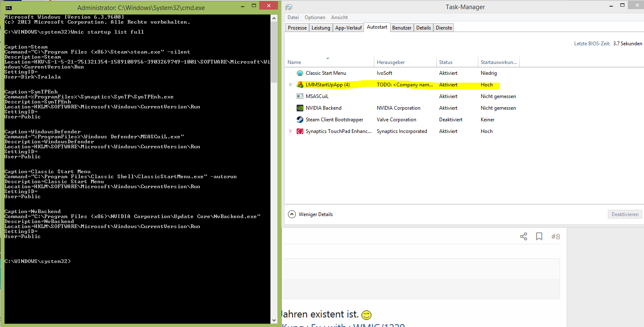644x327 pixels.
Task: Click the 'Niedrig' startup impact value
Action: click(489, 73)
